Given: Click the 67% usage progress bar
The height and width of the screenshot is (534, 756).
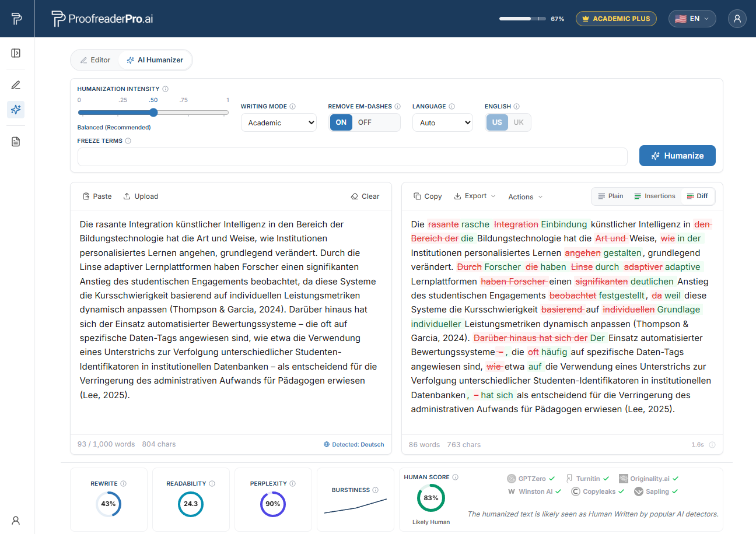Looking at the screenshot, I should (523, 19).
